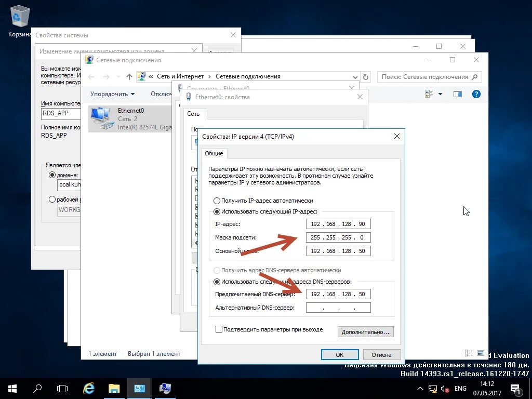
Task: Open Network Connections help icon
Action: (x=476, y=94)
